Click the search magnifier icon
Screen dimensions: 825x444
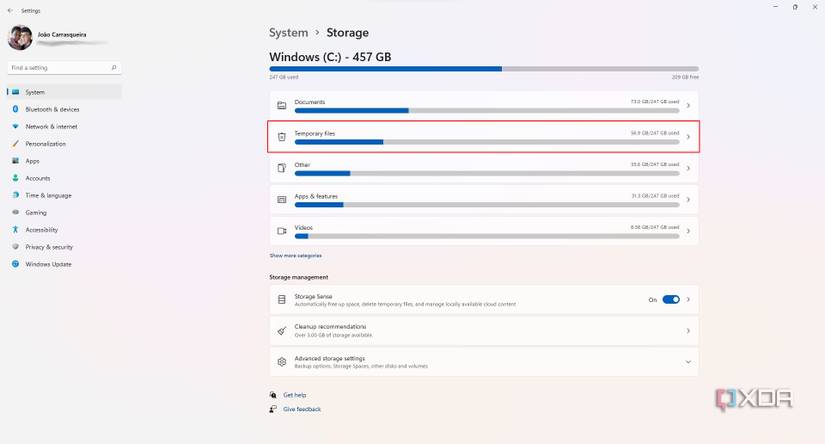tap(114, 67)
